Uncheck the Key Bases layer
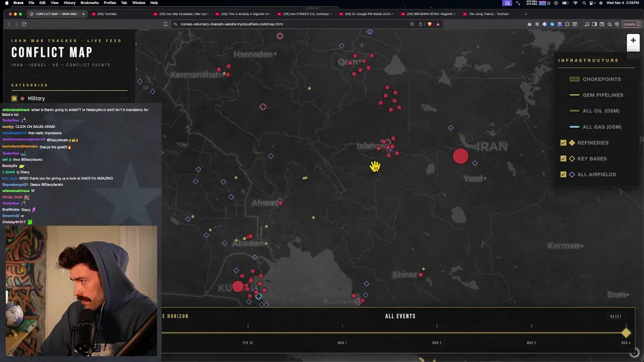Screen dimensions: 644x362 pos(563,158)
